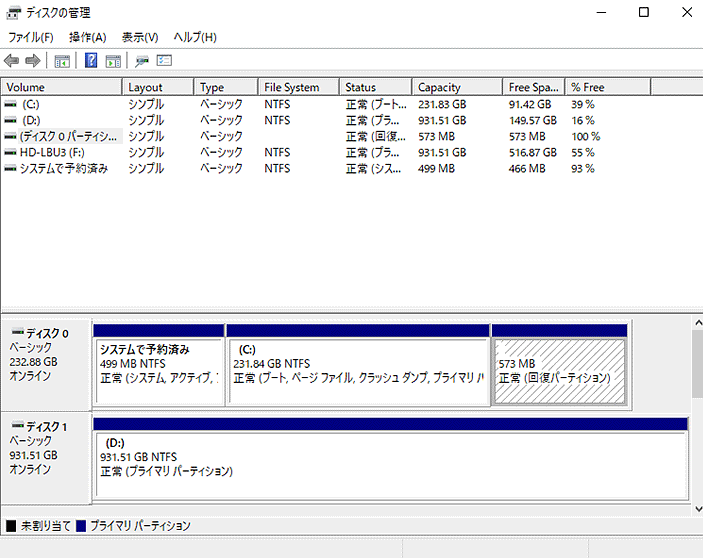Open the ファイル(F) menu
This screenshot has width=703, height=558.
(31, 37)
